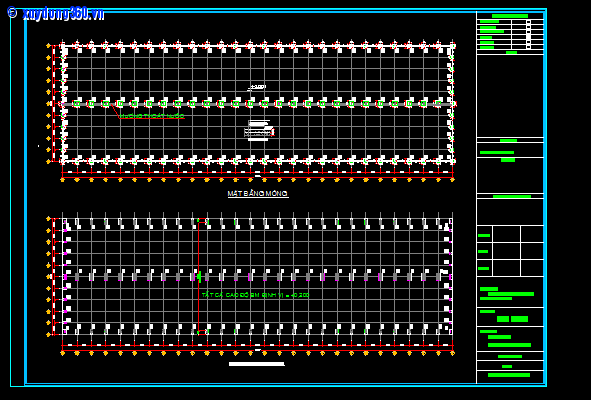This screenshot has width=591, height=400.
Task: Click the large empty cell in title block
Action: (510, 96)
